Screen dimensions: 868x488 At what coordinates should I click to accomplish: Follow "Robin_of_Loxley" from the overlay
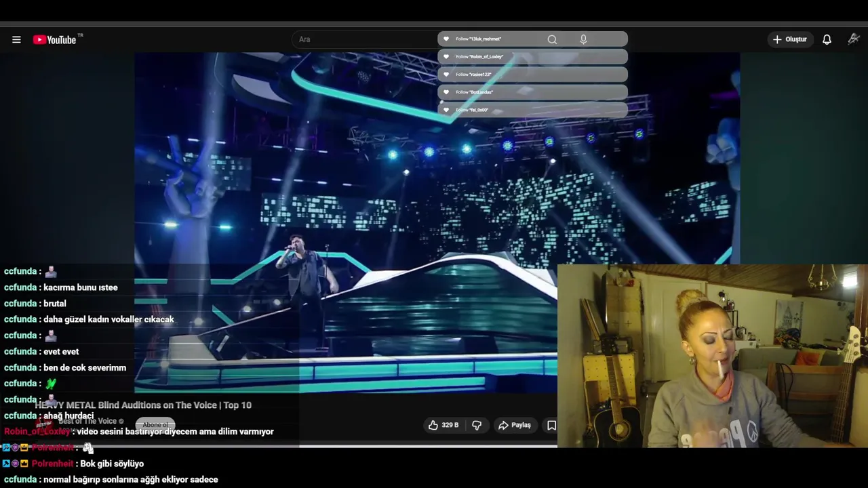(x=532, y=57)
